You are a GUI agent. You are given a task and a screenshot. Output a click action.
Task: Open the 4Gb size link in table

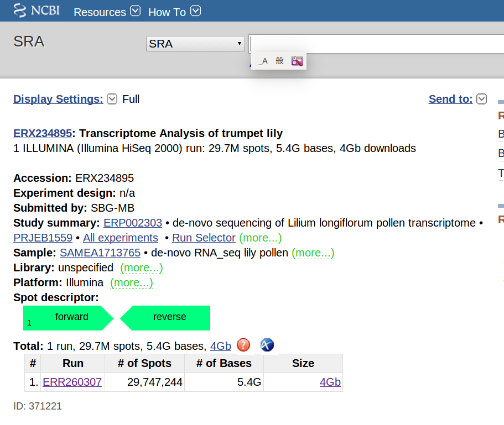[330, 382]
